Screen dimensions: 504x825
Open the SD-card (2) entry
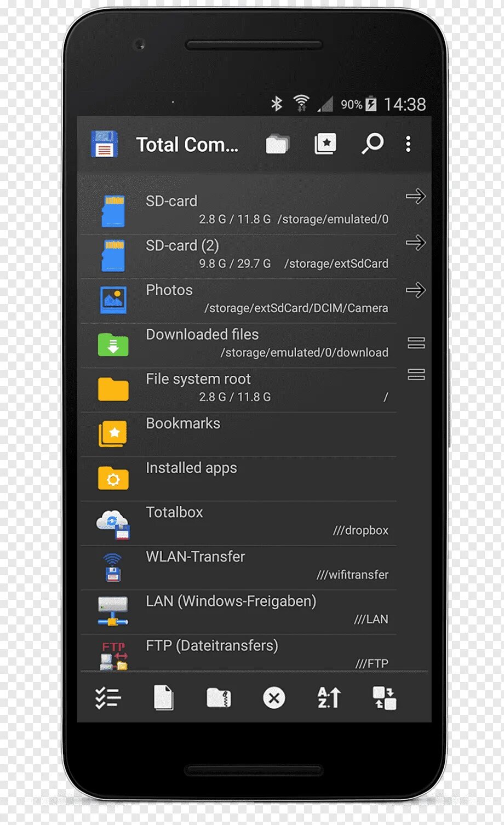[x=239, y=256]
